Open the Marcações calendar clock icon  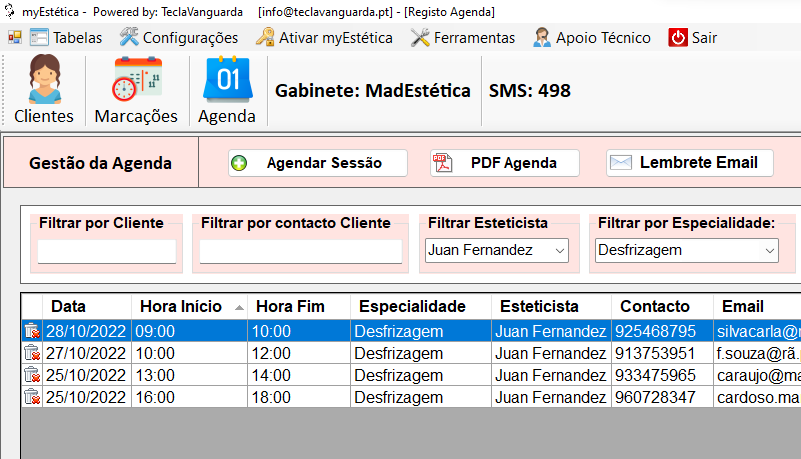(136, 81)
